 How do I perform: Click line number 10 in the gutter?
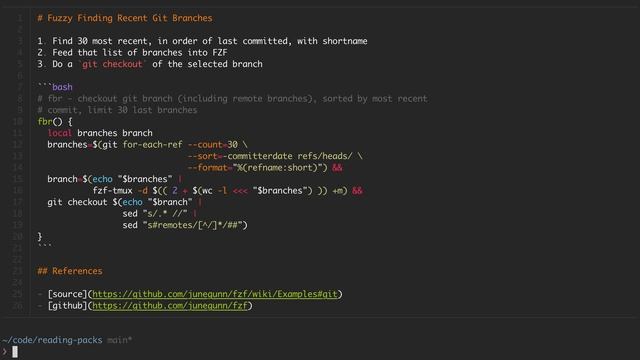click(x=18, y=121)
